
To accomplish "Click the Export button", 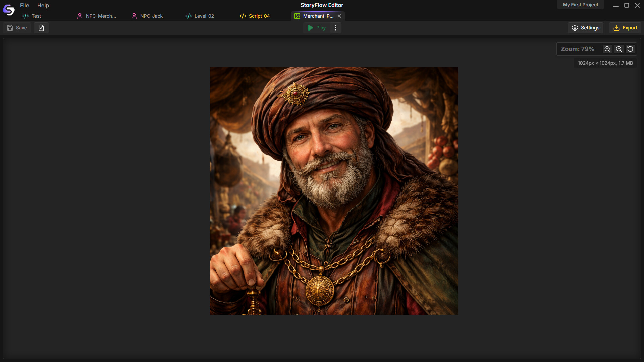I will coord(625,28).
